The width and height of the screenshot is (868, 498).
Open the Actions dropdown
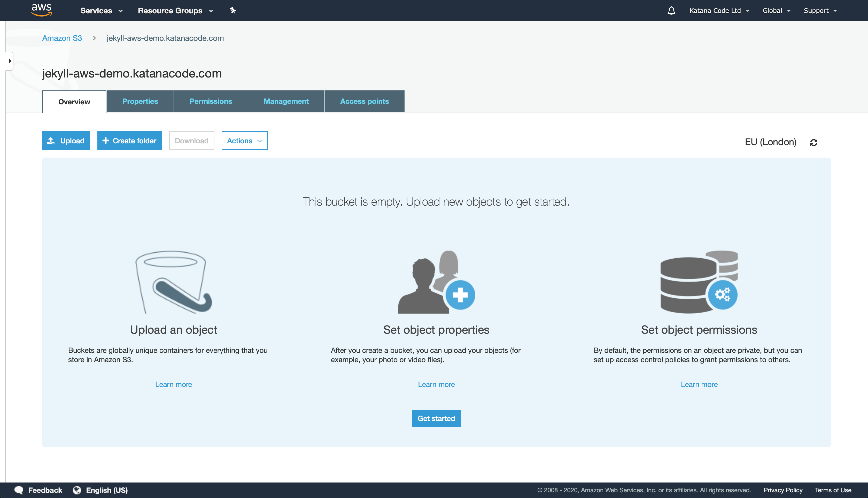[x=244, y=140]
